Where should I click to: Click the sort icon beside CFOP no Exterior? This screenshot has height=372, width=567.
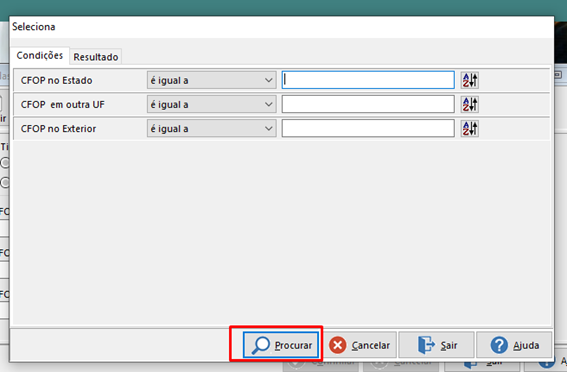470,129
